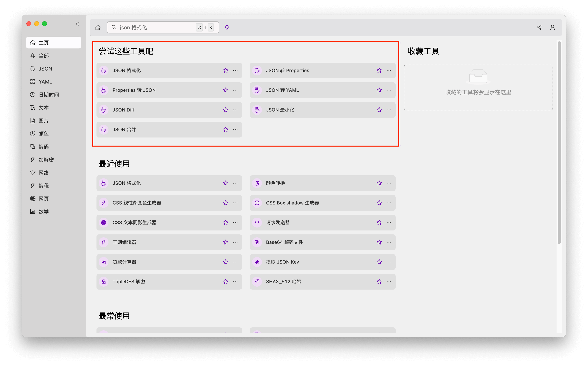Open the user account icon

click(552, 27)
